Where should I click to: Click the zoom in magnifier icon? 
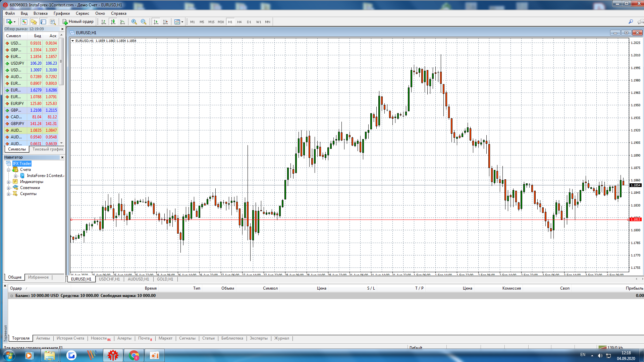[x=134, y=22]
